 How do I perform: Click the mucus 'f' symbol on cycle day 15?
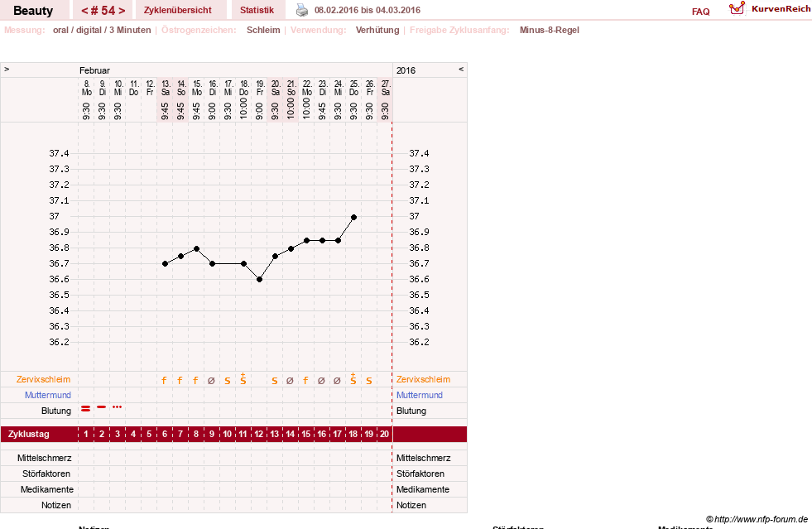305,380
